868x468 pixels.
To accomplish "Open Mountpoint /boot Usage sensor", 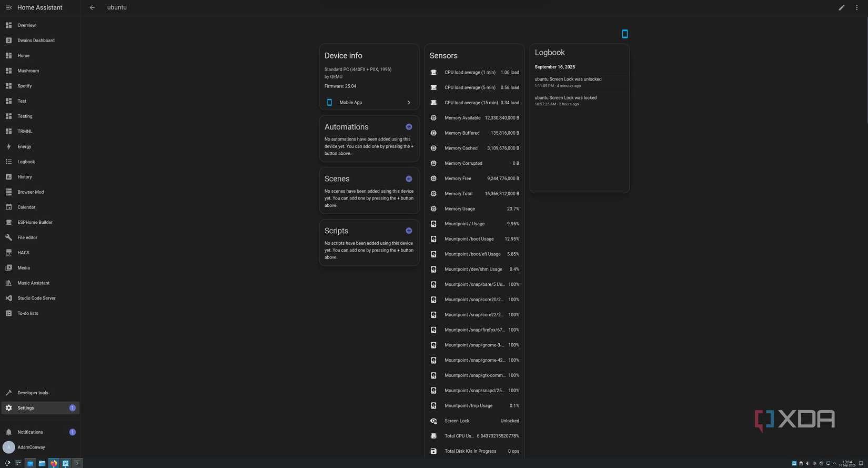I will pyautogui.click(x=475, y=239).
